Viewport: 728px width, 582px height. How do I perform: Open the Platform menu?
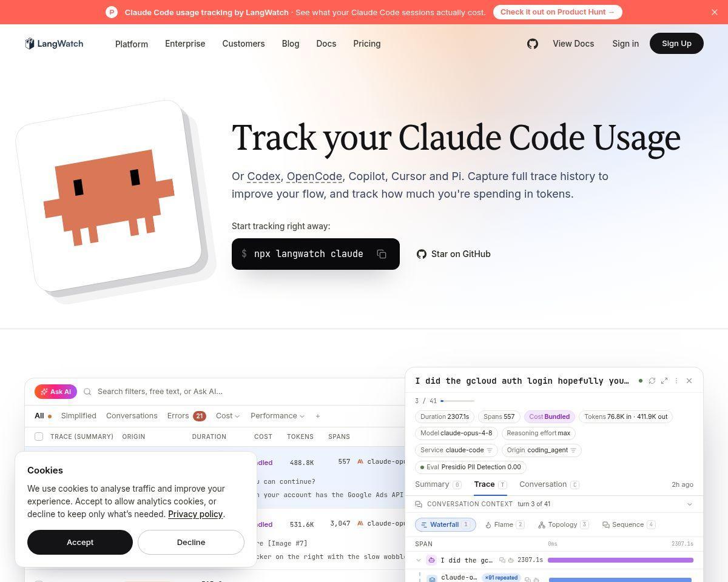click(132, 44)
